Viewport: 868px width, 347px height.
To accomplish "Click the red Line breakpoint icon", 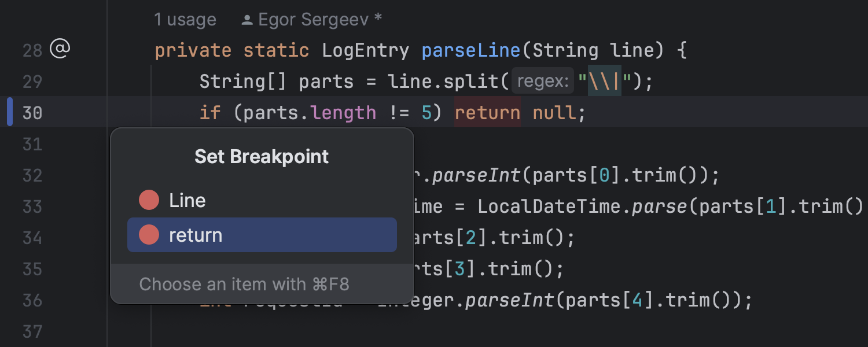I will tap(149, 201).
